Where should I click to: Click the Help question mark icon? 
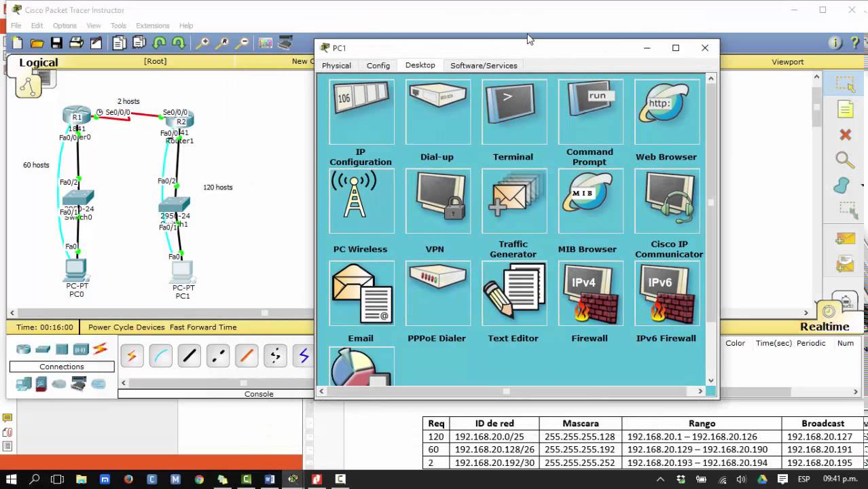[855, 43]
